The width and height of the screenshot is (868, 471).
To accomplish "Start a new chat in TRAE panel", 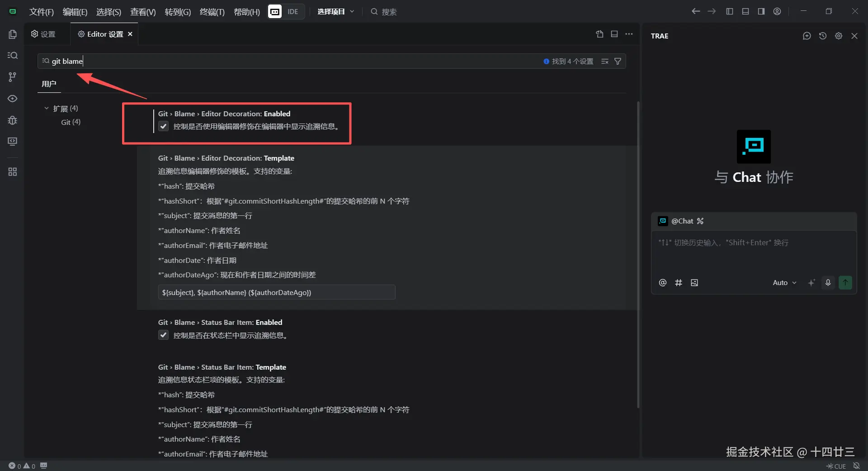I will pyautogui.click(x=807, y=36).
